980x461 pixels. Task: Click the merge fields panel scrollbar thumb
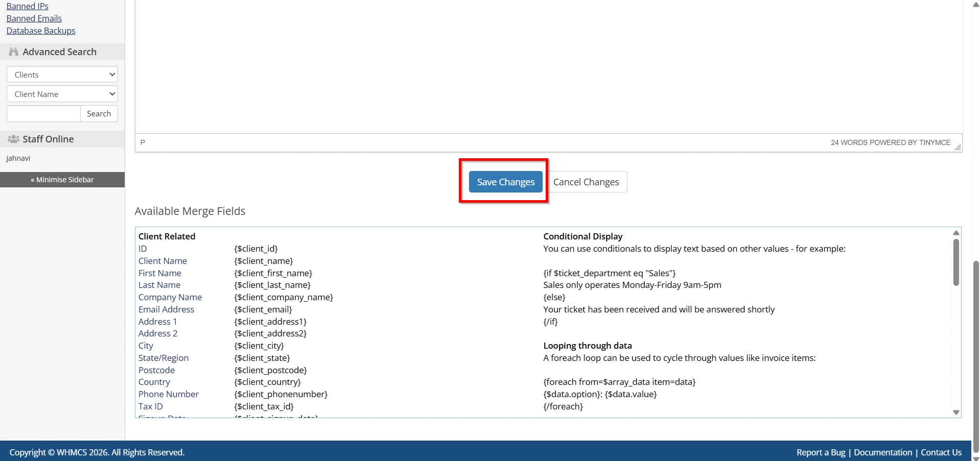[x=956, y=262]
